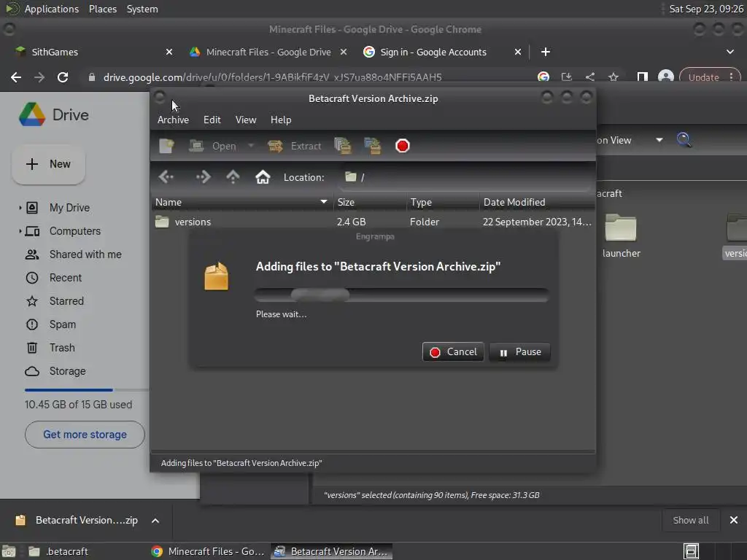
Task: Click the Chrome share icon
Action: pos(589,77)
